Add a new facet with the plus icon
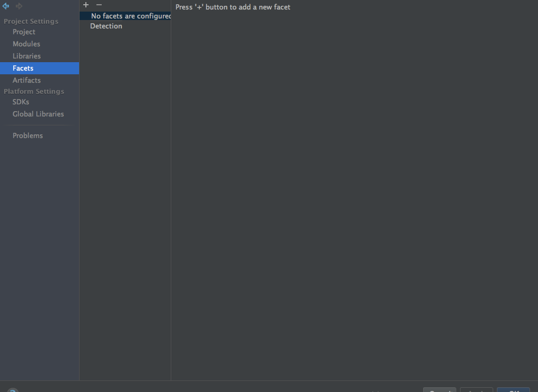The width and height of the screenshot is (538, 392). click(x=86, y=5)
